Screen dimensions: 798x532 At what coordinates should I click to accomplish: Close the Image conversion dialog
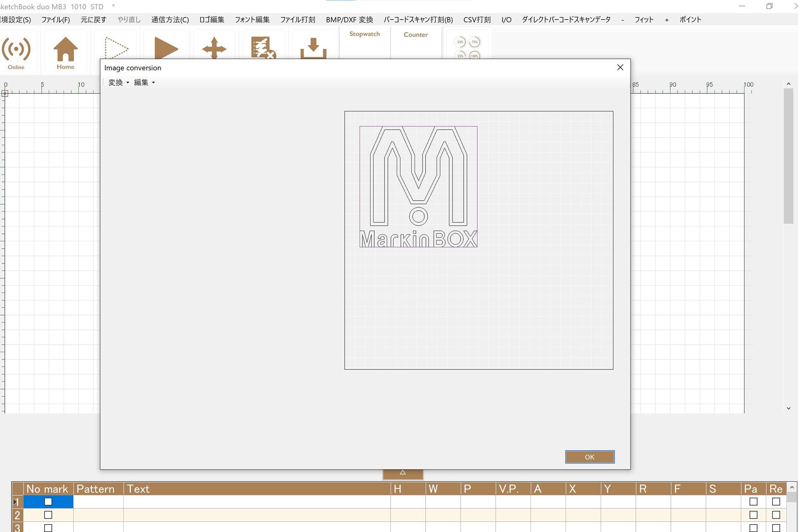[620, 67]
